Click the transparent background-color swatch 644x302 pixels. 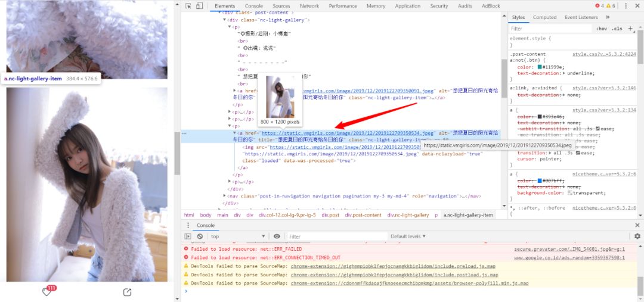pyautogui.click(x=569, y=193)
